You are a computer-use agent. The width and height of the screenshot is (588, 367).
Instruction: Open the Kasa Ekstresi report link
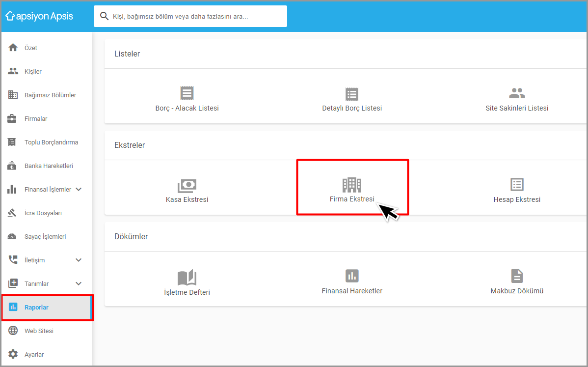click(x=187, y=199)
